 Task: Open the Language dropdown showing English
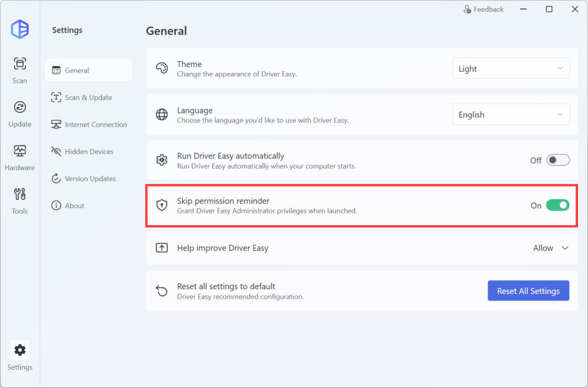510,115
